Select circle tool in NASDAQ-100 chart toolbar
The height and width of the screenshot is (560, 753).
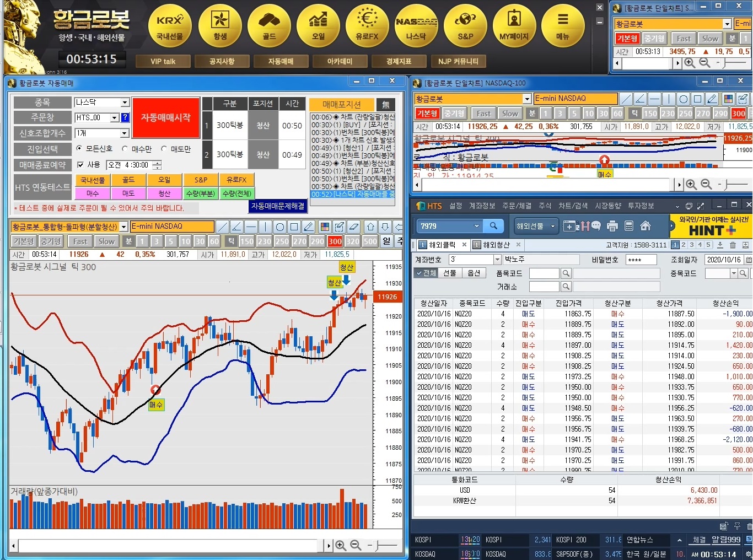pos(683,99)
